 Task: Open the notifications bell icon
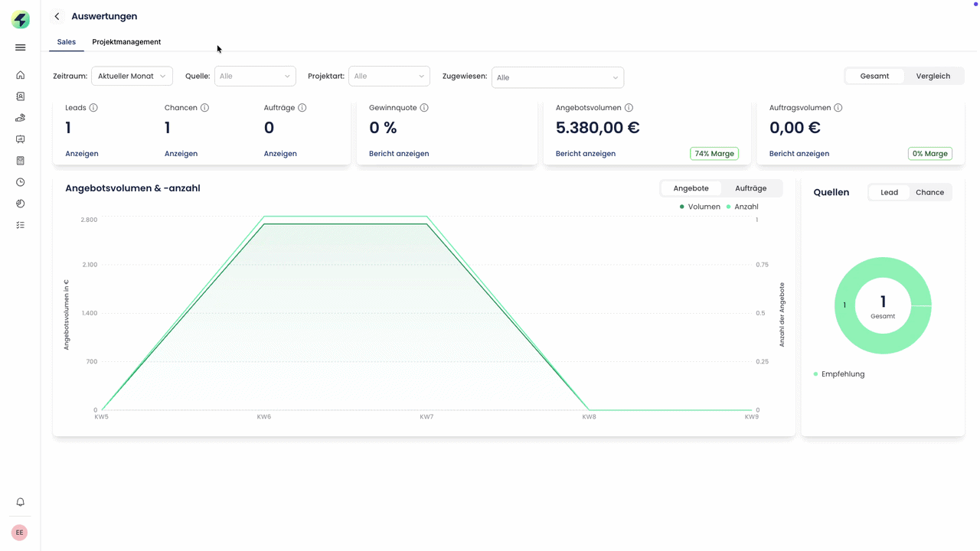[x=21, y=502]
